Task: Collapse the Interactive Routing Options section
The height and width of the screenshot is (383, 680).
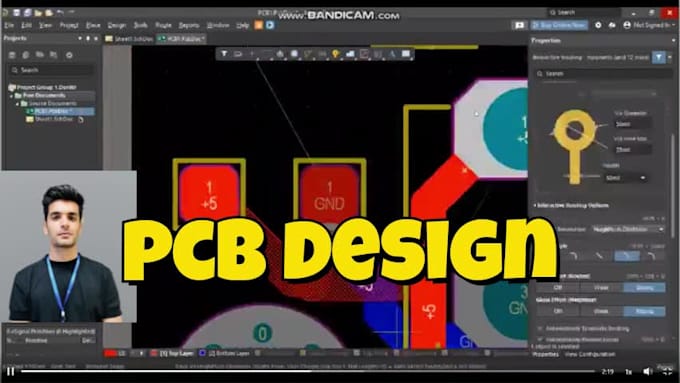Action: click(535, 205)
